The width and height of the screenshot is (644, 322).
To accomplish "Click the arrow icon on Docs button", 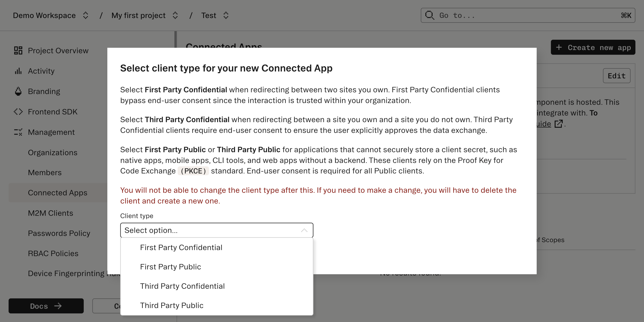I will point(58,306).
